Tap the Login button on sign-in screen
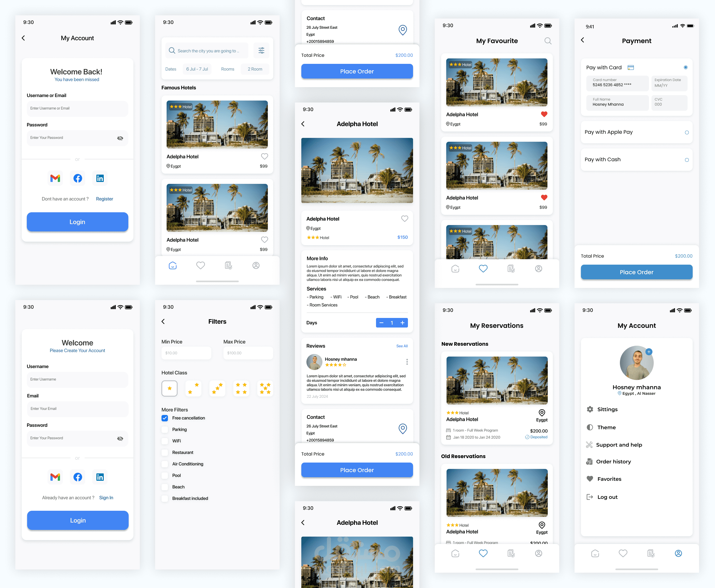The height and width of the screenshot is (588, 715). [77, 222]
